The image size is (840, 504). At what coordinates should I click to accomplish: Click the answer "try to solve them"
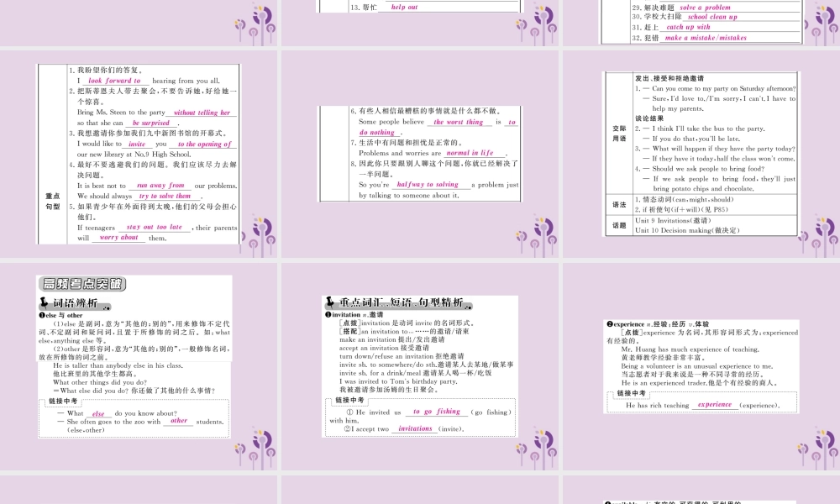(x=165, y=196)
